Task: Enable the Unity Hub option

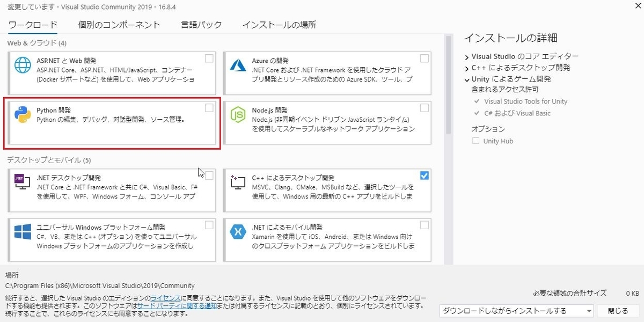Action: coord(475,141)
